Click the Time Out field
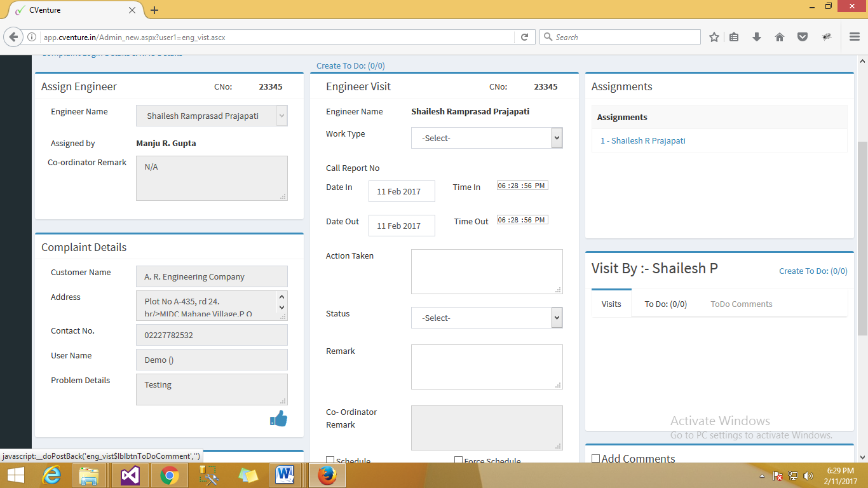 [522, 220]
